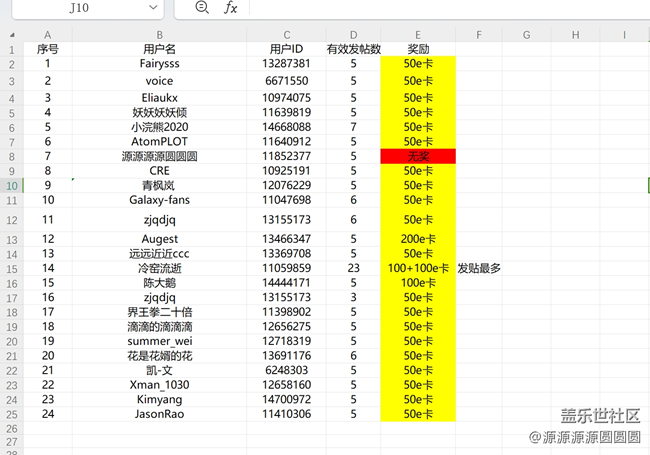650x455 pixels.
Task: Select user ID cell 11852377
Action: point(286,156)
